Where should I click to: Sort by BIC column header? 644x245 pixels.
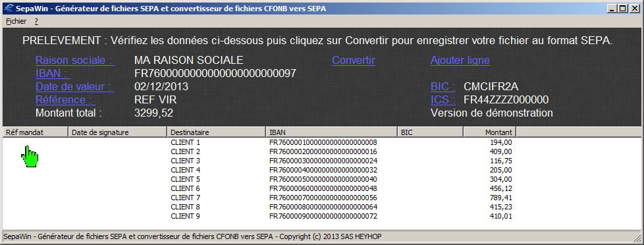[431, 132]
